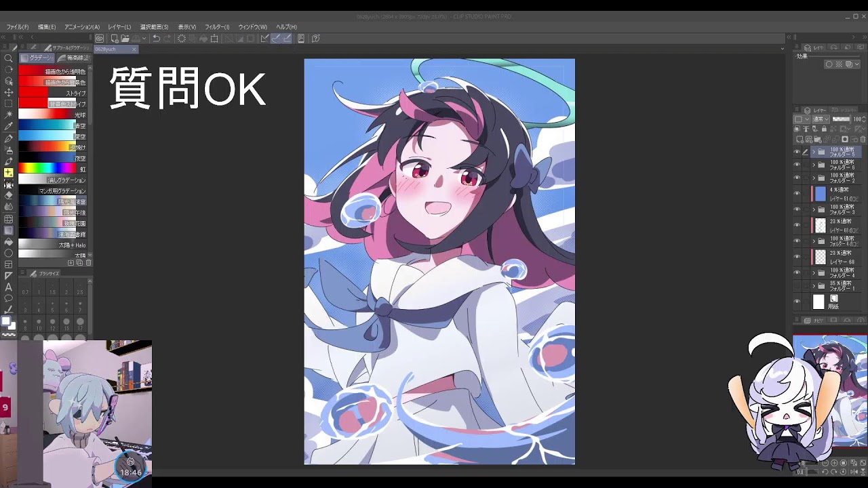Delete sub tool with trash icon
Image resolution: width=868 pixels, height=488 pixels.
88,262
